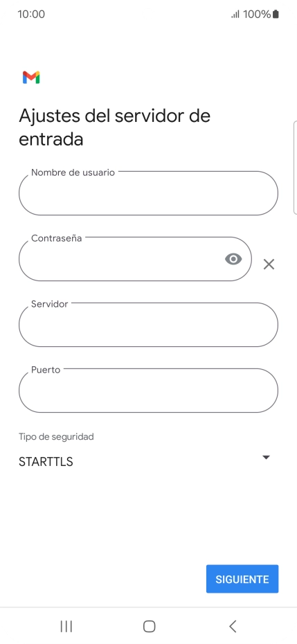Tap the Ajustes del servidor de entrada heading
This screenshot has width=297, height=644.
click(115, 127)
